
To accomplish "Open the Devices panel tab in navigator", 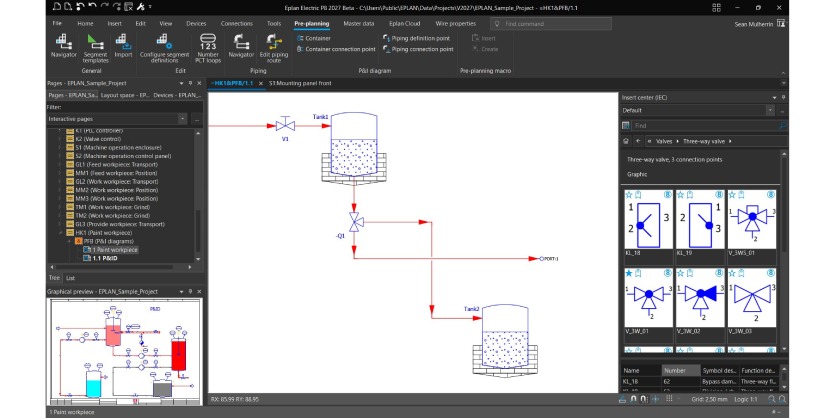I will click(178, 95).
